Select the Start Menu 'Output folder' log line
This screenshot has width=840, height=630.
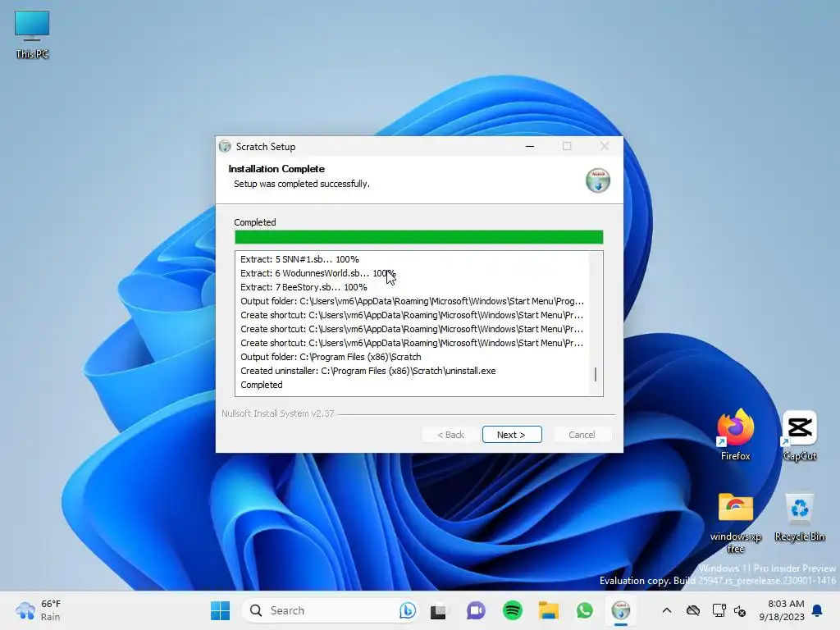click(412, 301)
